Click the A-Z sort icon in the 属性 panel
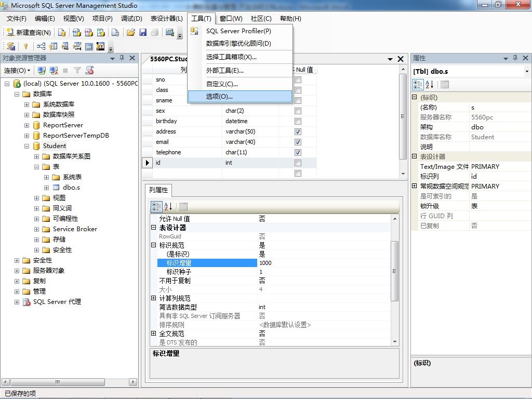This screenshot has height=399, width=532. pos(429,85)
